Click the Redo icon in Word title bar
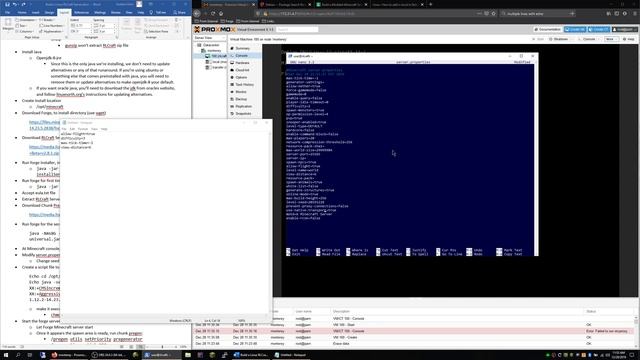 tap(23, 4)
